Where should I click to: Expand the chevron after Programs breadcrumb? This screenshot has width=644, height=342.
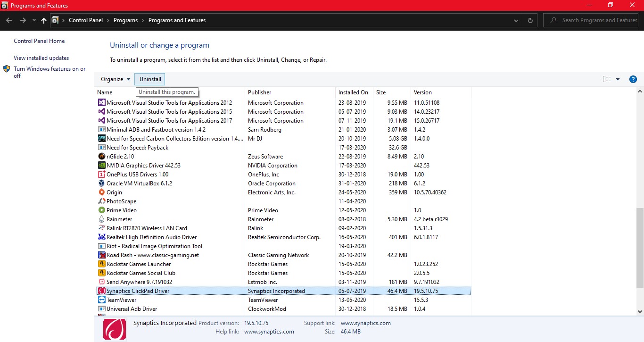[143, 20]
